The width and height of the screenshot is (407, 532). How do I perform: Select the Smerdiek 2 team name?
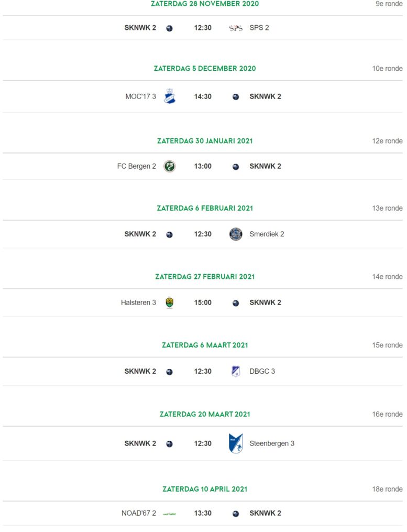267,234
